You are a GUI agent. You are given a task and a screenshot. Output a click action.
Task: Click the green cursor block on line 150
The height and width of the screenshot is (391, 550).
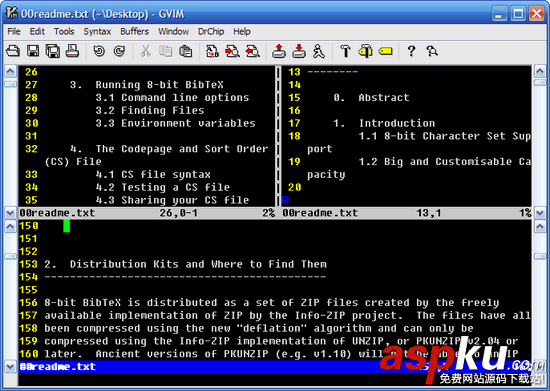tap(67, 226)
